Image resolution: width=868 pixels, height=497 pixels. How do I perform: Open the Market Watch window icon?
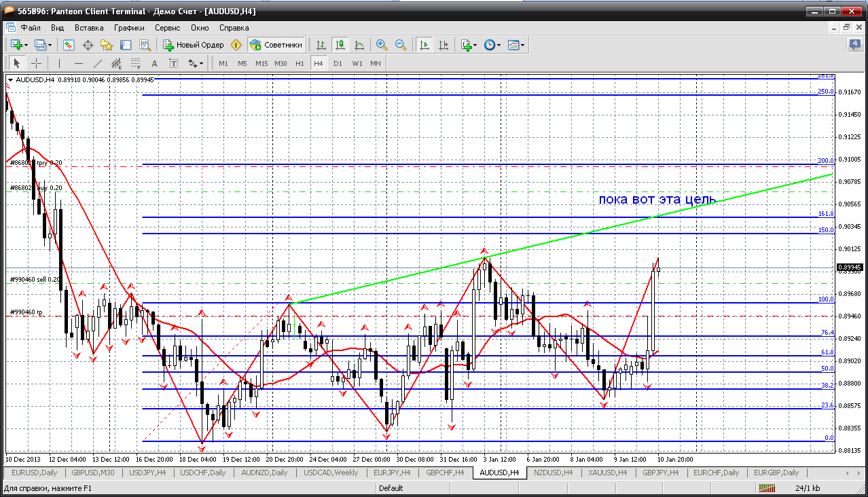click(69, 45)
